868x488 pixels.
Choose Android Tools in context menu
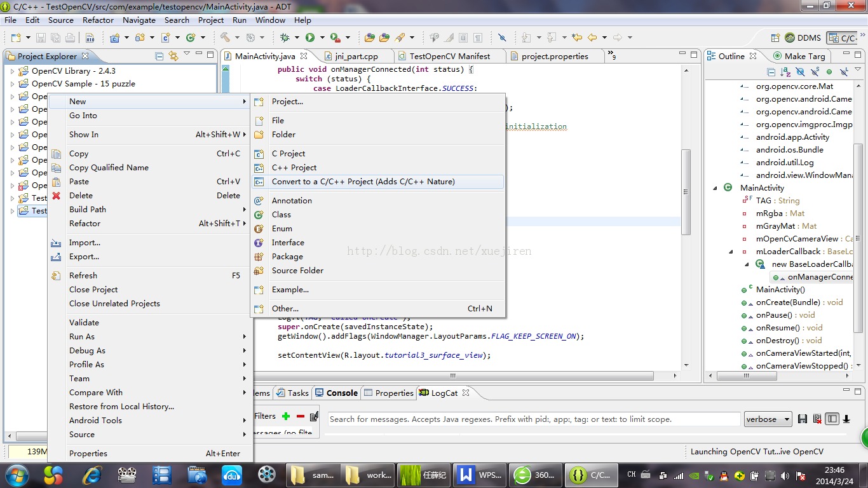pos(151,421)
